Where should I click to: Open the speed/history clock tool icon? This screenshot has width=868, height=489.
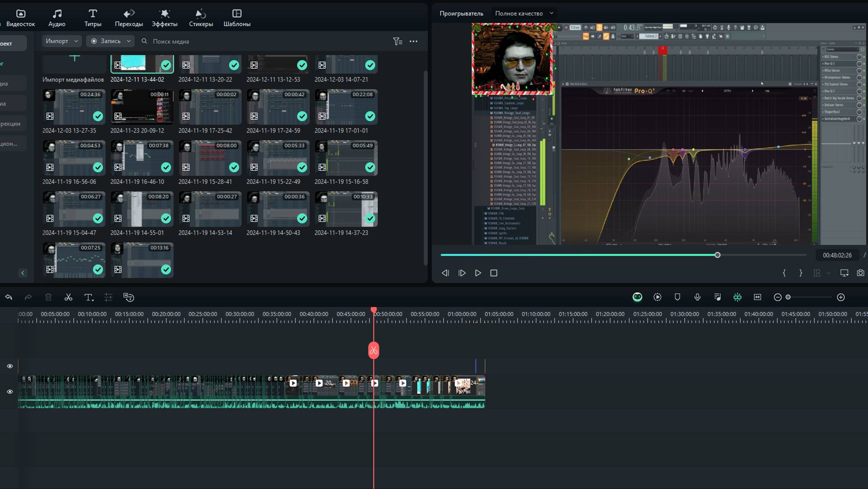pos(129,297)
